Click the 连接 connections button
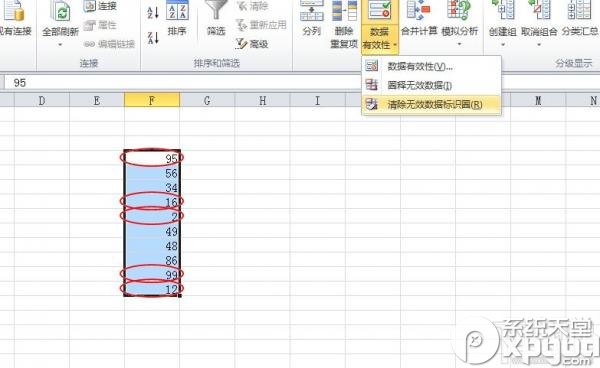Image resolution: width=600 pixels, height=368 pixels. (x=100, y=6)
